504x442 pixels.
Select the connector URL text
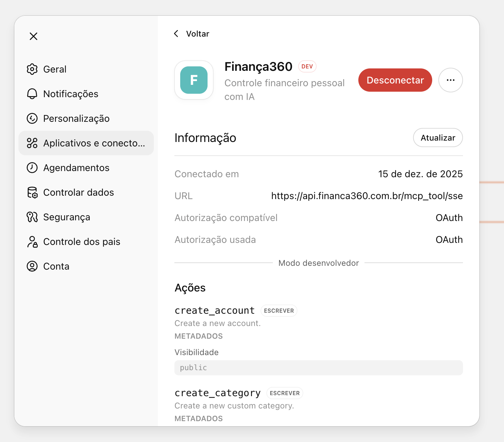pyautogui.click(x=367, y=196)
